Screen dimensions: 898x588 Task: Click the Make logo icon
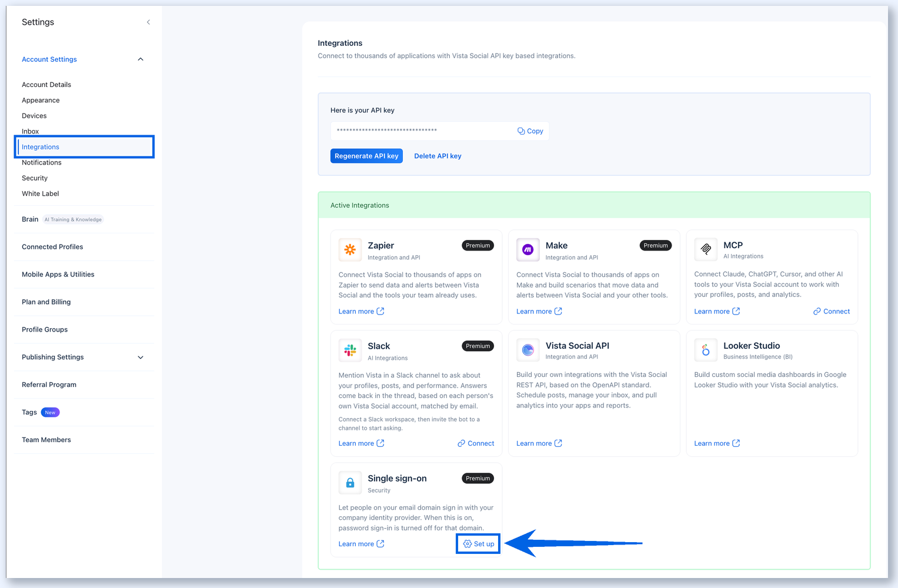tap(528, 250)
